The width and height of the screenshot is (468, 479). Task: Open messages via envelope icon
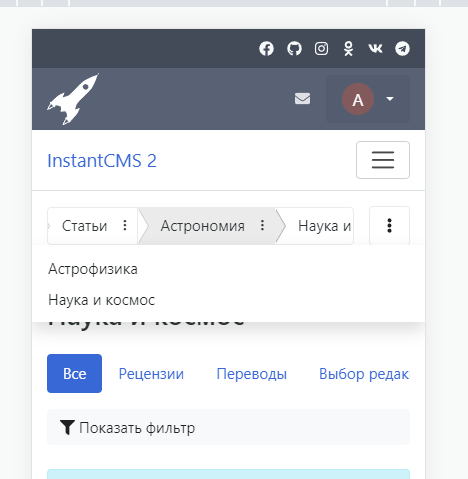[x=303, y=99]
